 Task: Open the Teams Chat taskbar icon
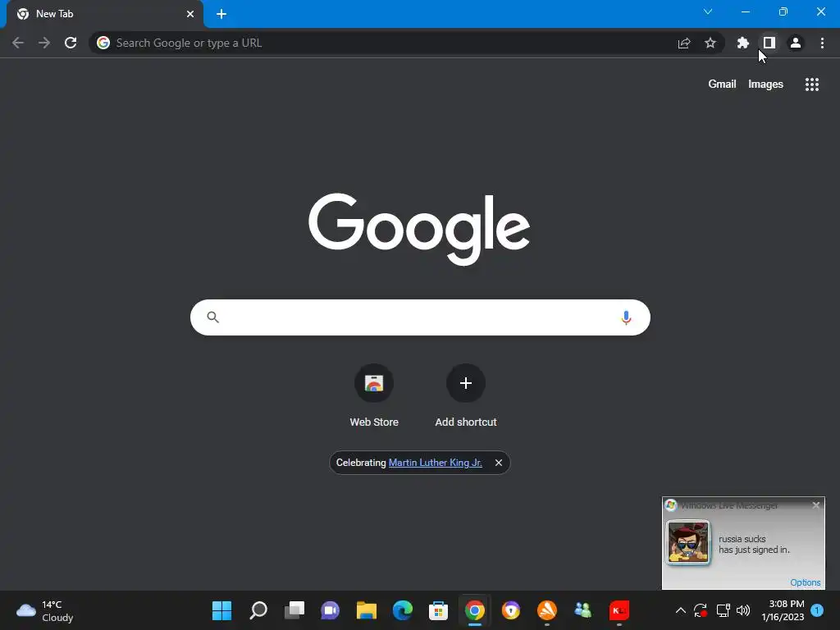click(x=330, y=610)
